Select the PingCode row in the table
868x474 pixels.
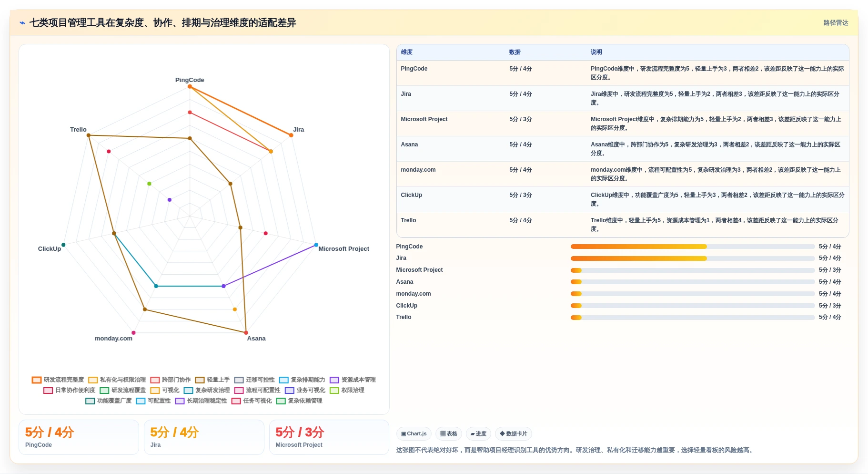coord(622,73)
